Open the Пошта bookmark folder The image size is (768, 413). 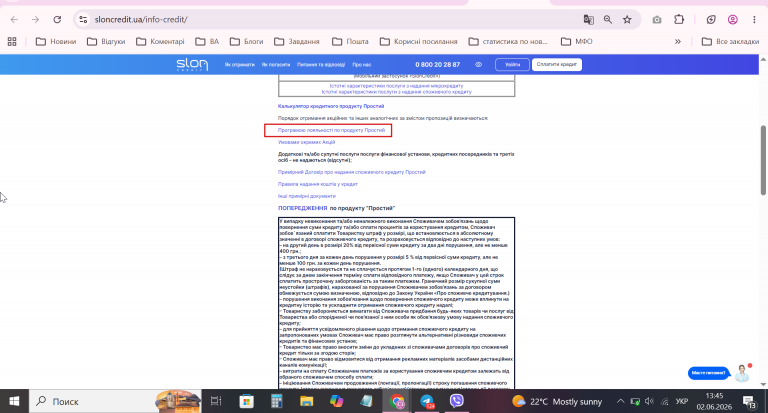[350, 42]
